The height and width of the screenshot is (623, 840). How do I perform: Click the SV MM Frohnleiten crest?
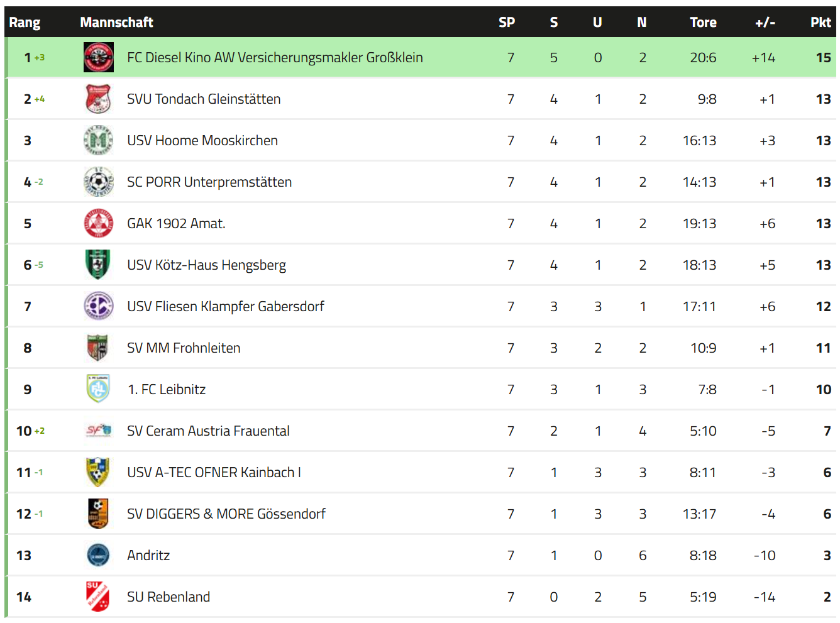pos(97,348)
